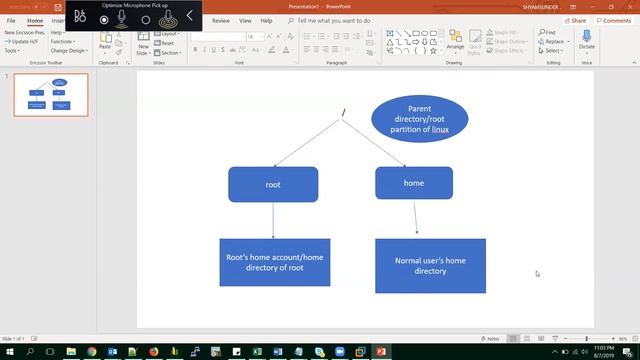
Task: Open the Change Design dropdown
Action: tap(69, 51)
